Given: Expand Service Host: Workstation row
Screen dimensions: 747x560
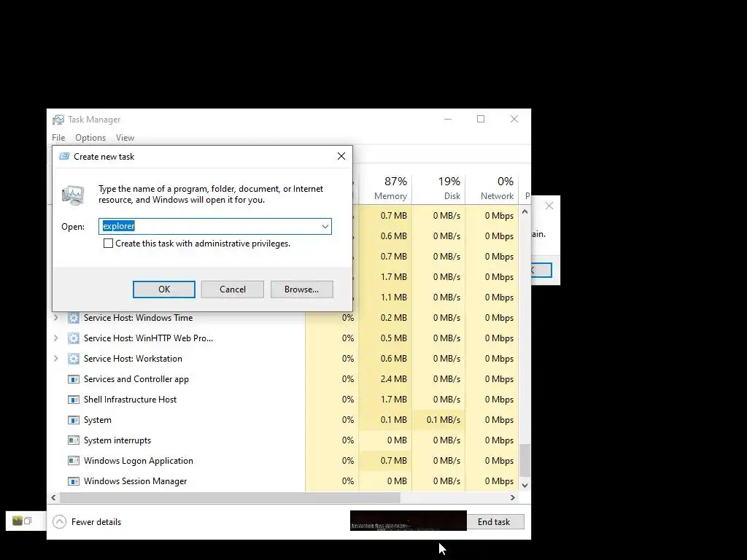Looking at the screenshot, I should (x=56, y=359).
